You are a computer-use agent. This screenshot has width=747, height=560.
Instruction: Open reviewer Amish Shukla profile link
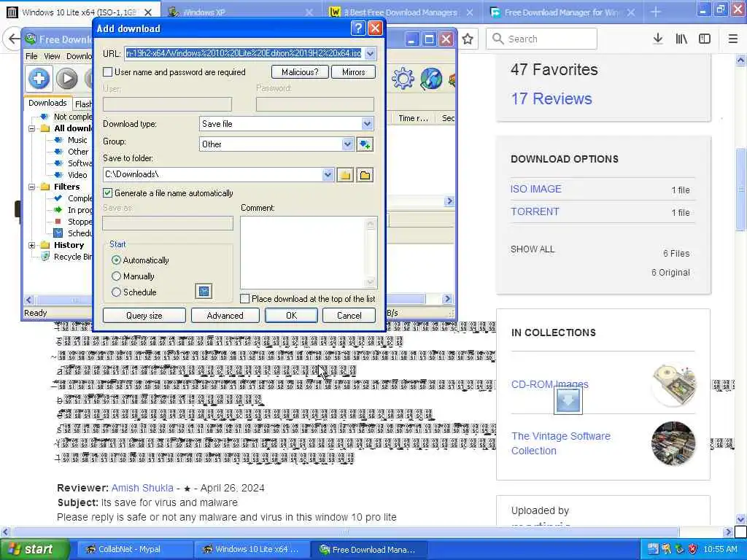click(142, 488)
